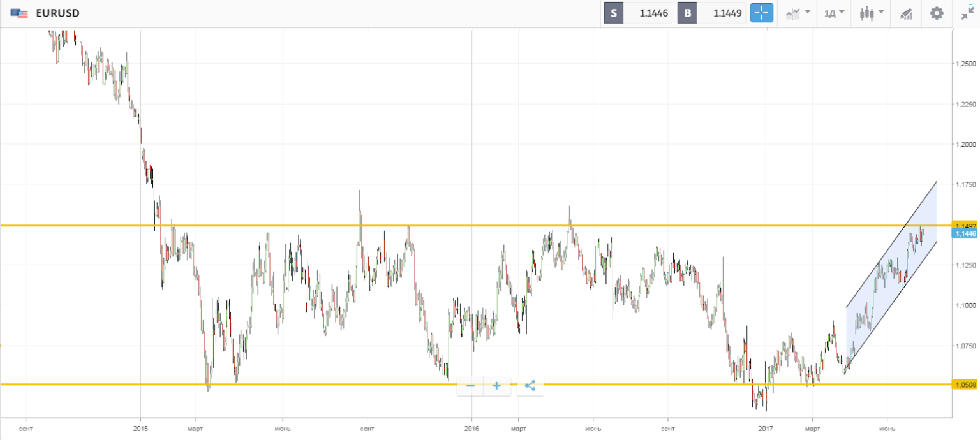Click the 1,2250 price axis label
Screen dimensions: 980x440
tap(965, 105)
